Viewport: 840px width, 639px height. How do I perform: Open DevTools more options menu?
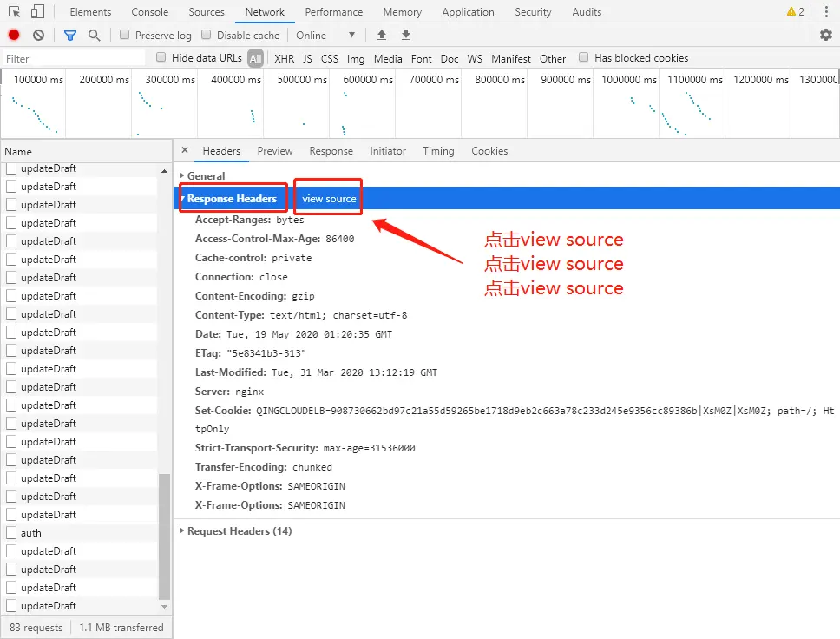(827, 12)
